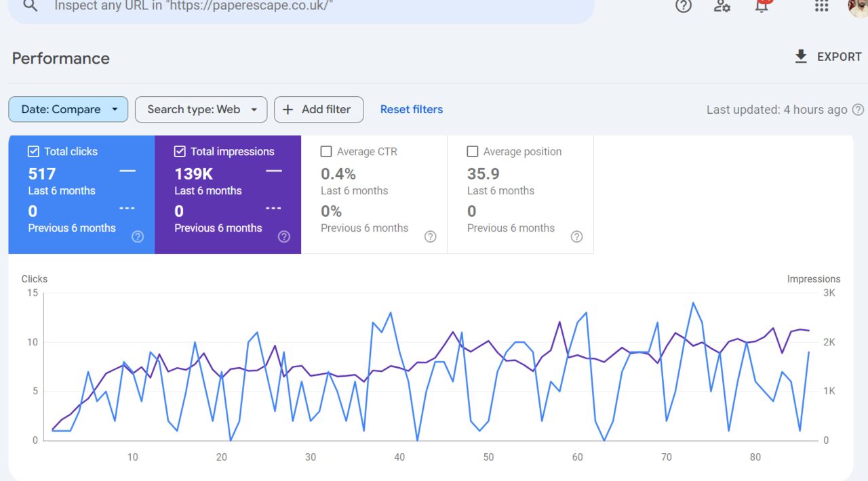Click the 517 total clicks value
Screen dimensions: 868x481
coord(42,173)
